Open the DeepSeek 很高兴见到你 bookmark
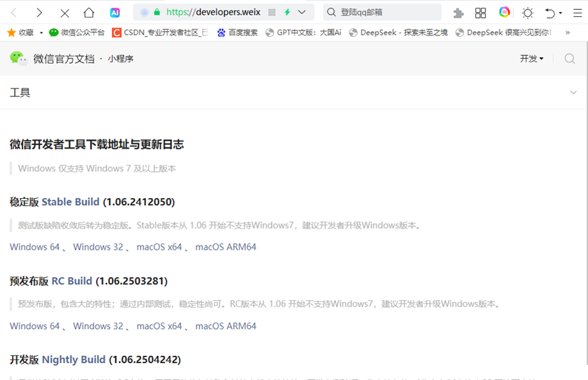Viewport: 588px width, 380px height. click(503, 33)
